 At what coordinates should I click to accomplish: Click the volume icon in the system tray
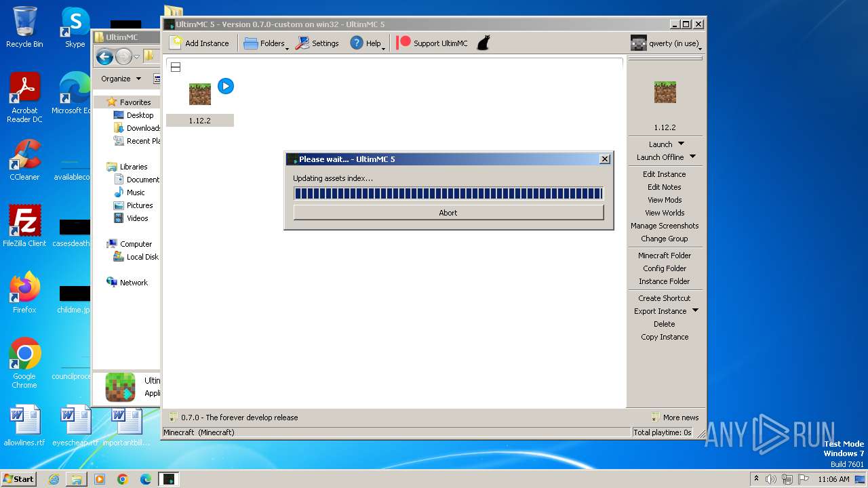(771, 479)
